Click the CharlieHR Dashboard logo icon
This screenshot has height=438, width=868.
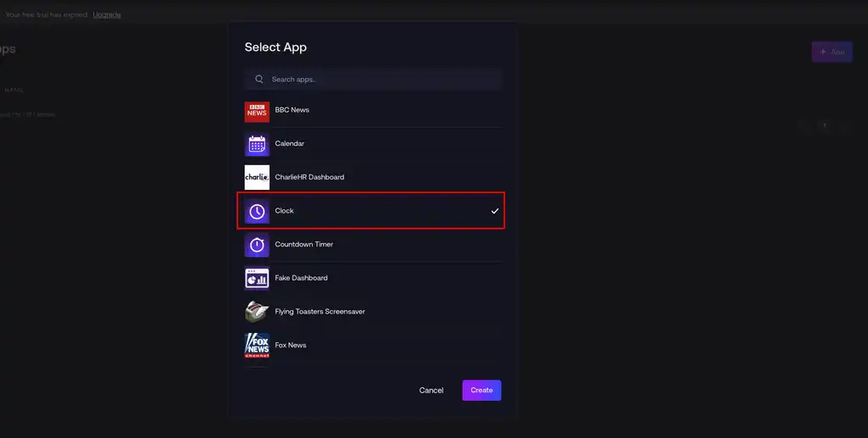tap(257, 178)
